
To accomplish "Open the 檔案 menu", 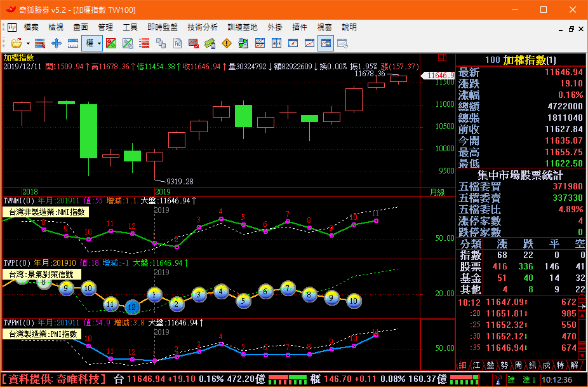I will [31, 27].
